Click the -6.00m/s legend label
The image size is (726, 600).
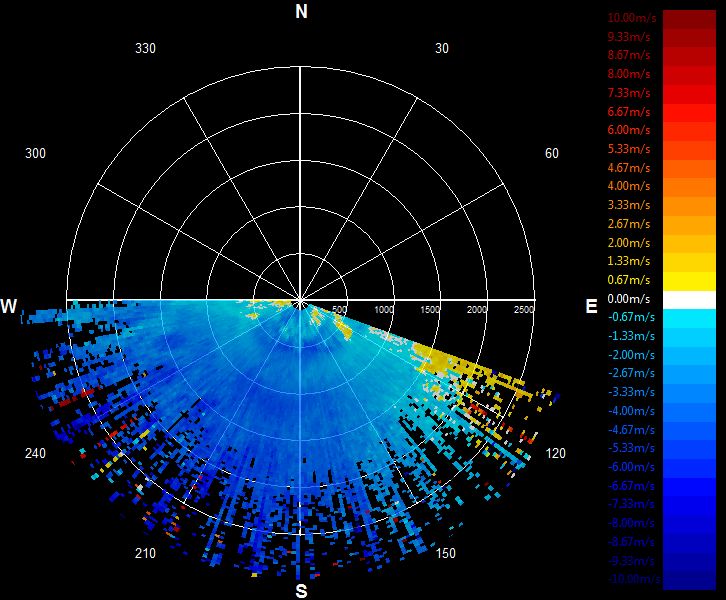pos(631,467)
